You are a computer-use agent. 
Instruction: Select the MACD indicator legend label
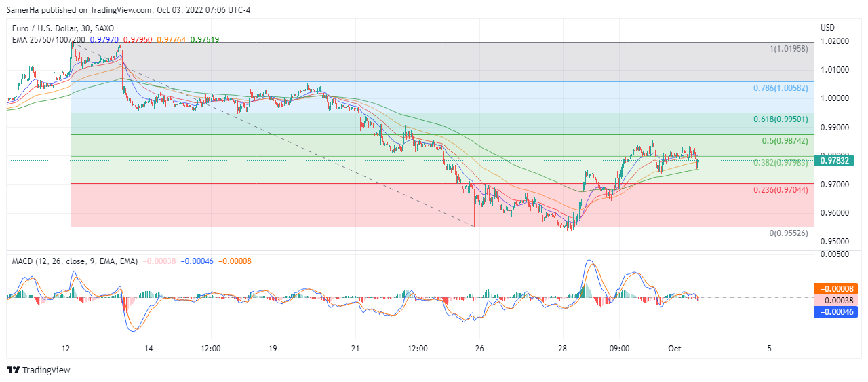75,261
